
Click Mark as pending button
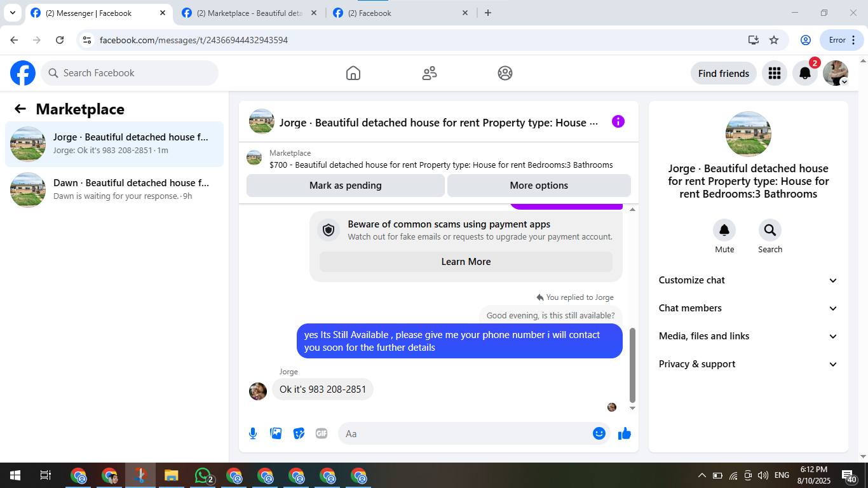tap(346, 186)
